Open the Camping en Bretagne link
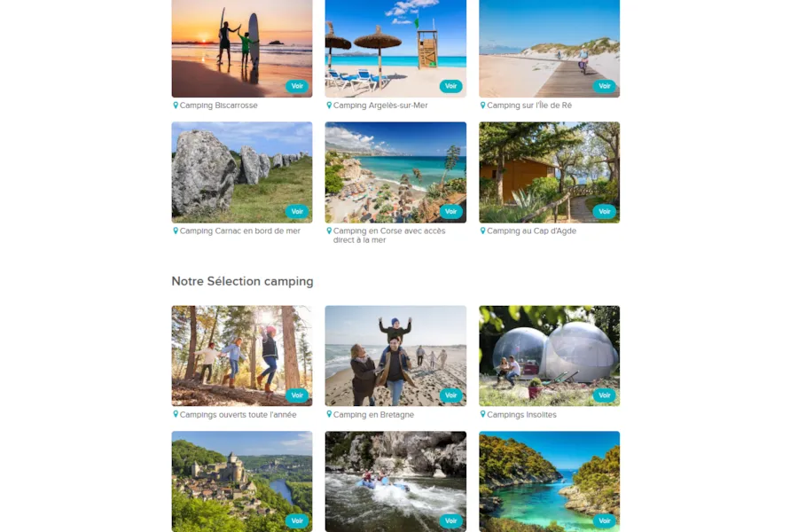Viewport: 798px width, 532px height. coord(373,415)
